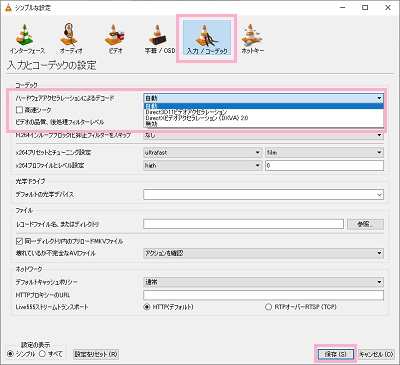This screenshot has height=365, width=400.
Task: Click the record file name or directory field
Action: (243, 224)
